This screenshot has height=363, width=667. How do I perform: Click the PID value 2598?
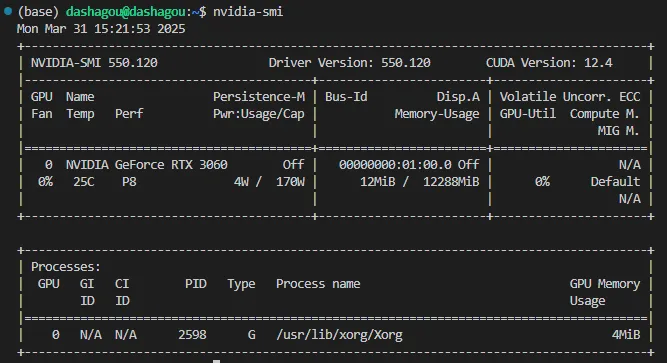click(192, 335)
